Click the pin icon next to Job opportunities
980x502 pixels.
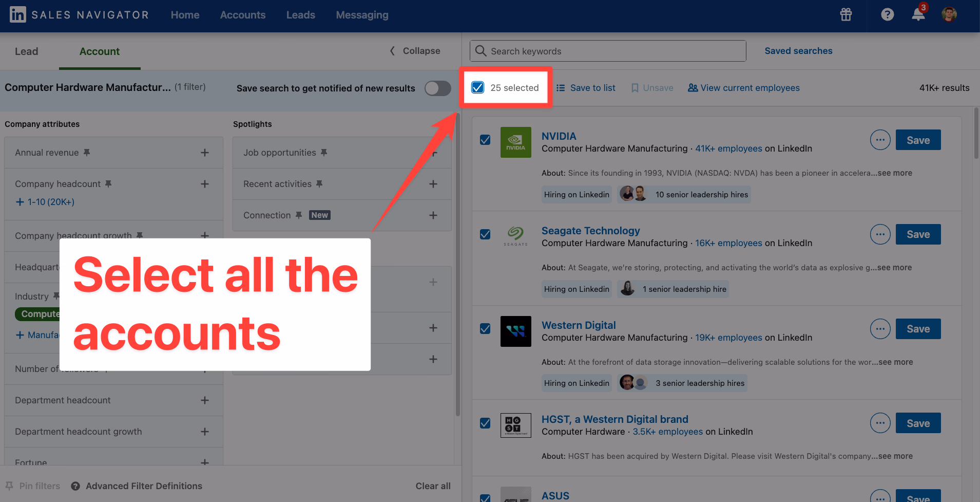[x=324, y=153]
